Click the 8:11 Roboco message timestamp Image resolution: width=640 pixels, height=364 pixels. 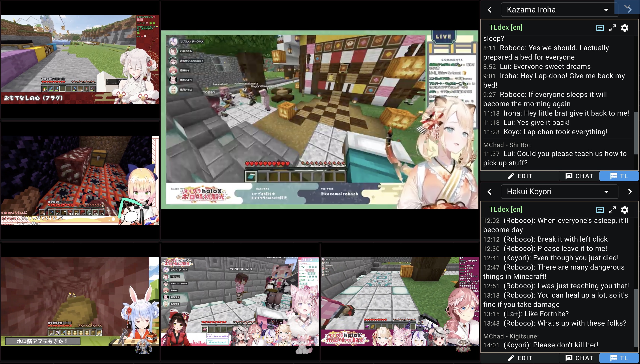pos(489,48)
